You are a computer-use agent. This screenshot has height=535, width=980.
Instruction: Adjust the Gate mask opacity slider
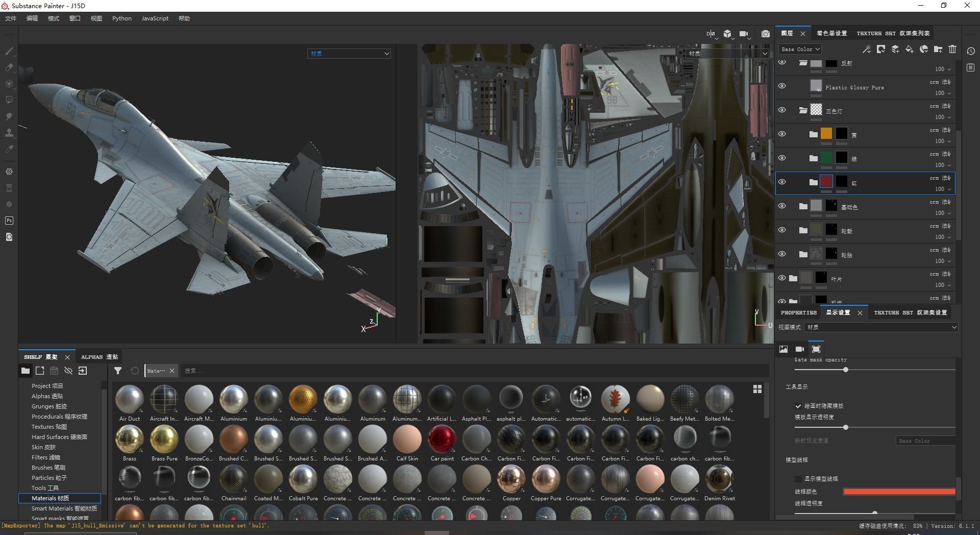(846, 370)
